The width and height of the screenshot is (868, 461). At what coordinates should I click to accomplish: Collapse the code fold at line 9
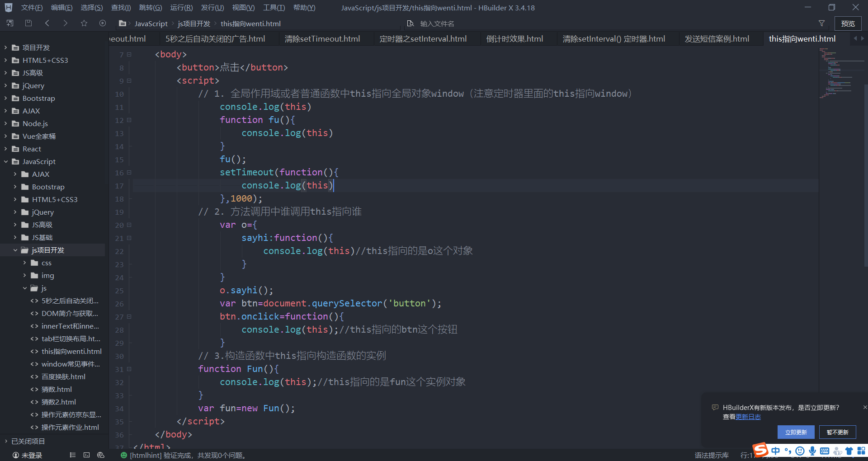click(128, 81)
